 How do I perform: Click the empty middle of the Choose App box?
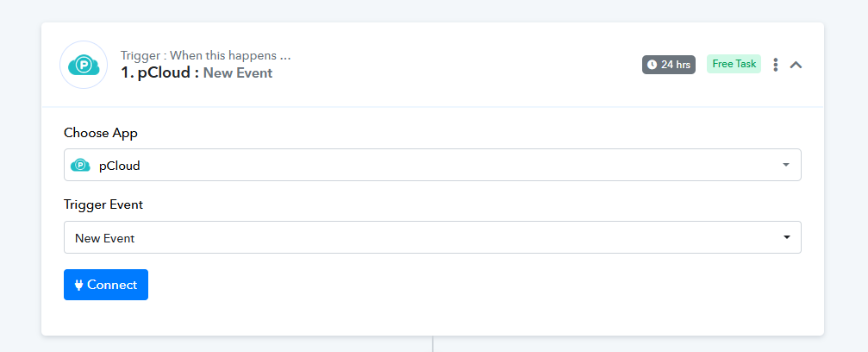431,165
